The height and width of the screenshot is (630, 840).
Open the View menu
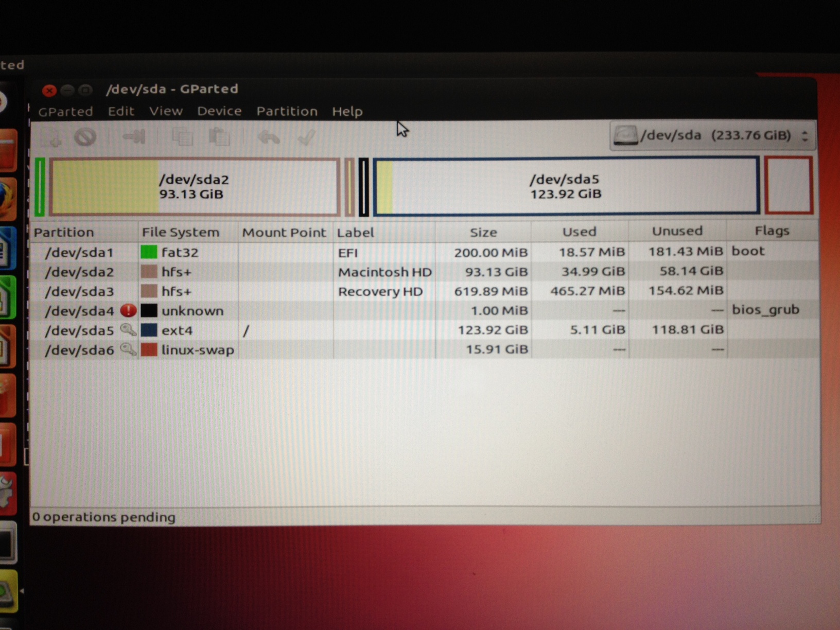166,111
